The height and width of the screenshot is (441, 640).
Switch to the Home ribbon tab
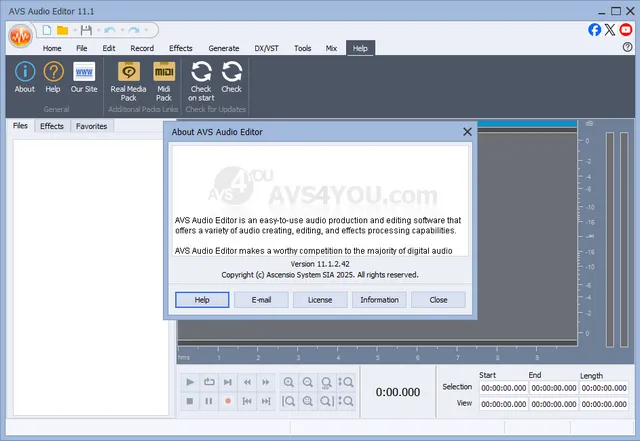(52, 48)
